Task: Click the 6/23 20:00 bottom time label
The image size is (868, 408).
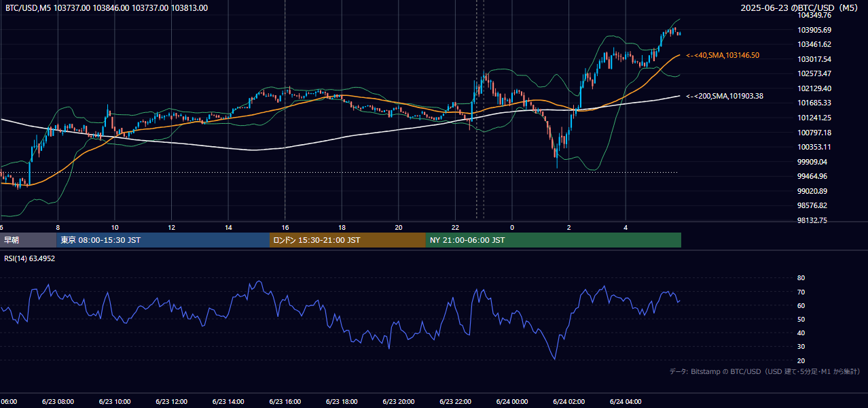Action: coord(399,402)
